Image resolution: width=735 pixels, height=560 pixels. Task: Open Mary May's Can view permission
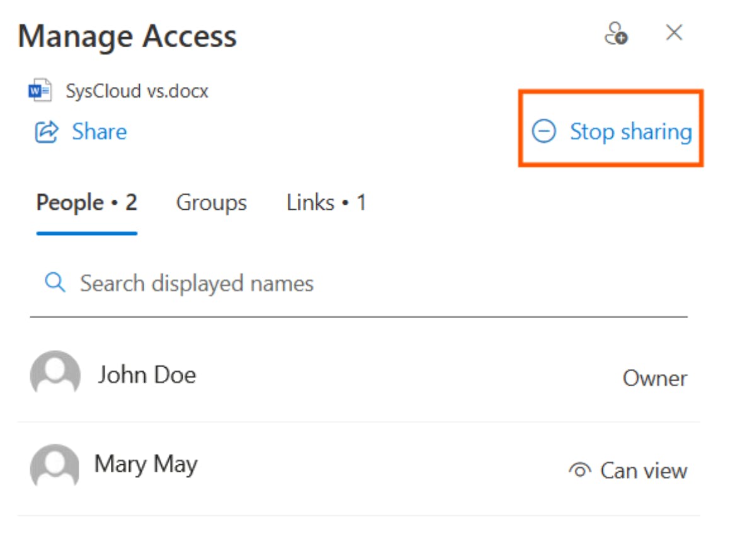tap(643, 471)
